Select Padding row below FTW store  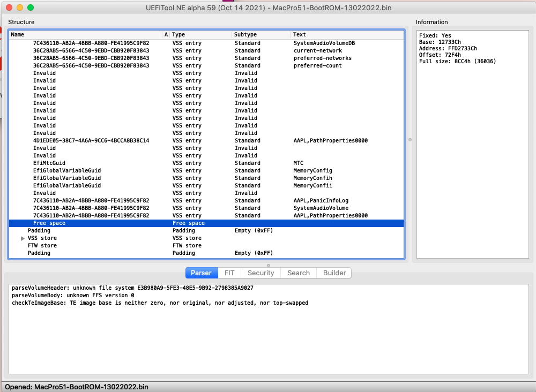pos(206,253)
